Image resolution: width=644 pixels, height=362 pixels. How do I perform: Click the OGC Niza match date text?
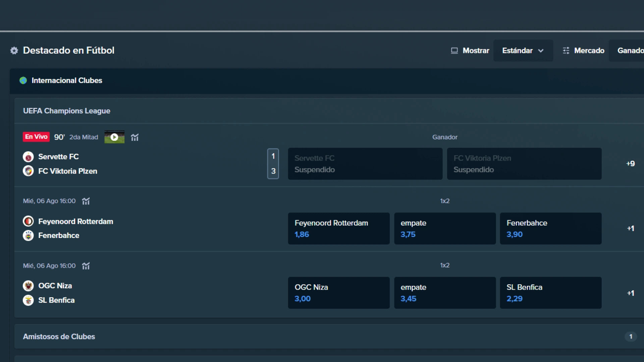click(49, 266)
